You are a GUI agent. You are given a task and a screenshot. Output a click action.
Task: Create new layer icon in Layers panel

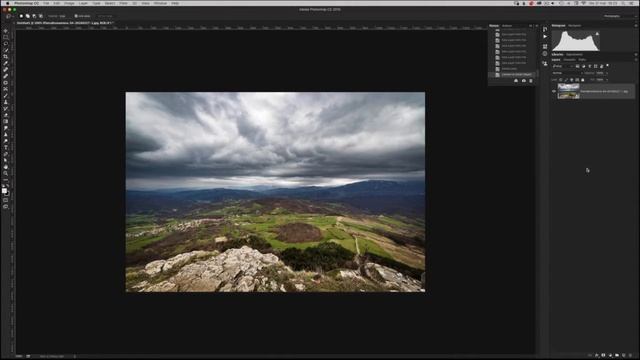click(x=624, y=356)
